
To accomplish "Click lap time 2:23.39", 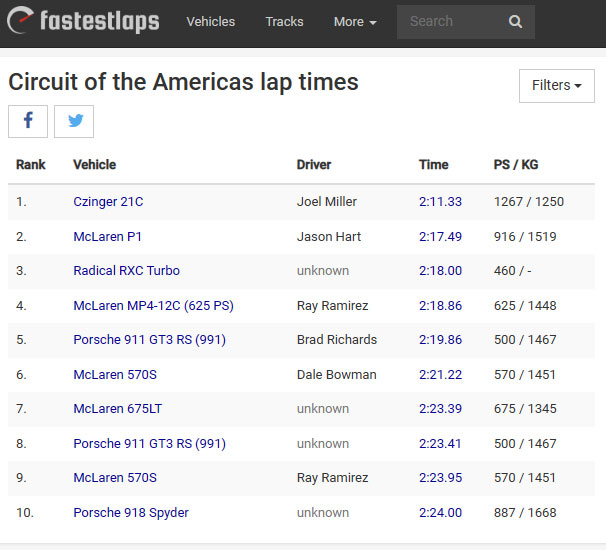I will pos(440,409).
